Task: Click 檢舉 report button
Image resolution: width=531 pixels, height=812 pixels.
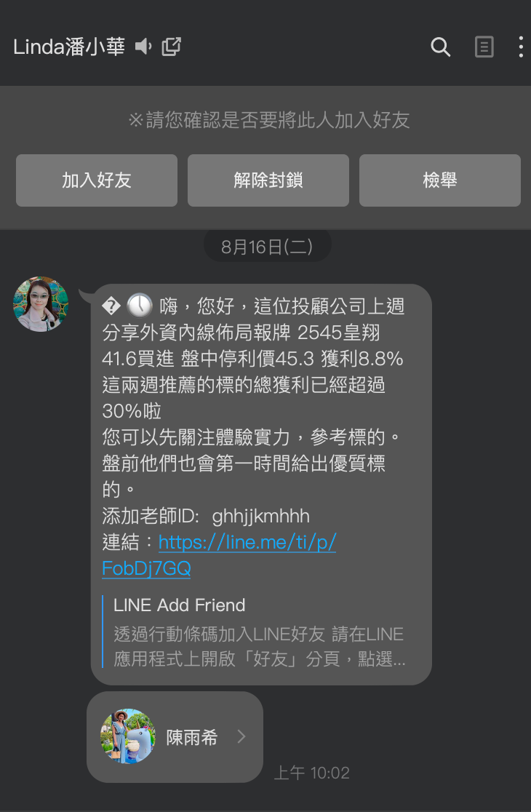Action: click(440, 180)
